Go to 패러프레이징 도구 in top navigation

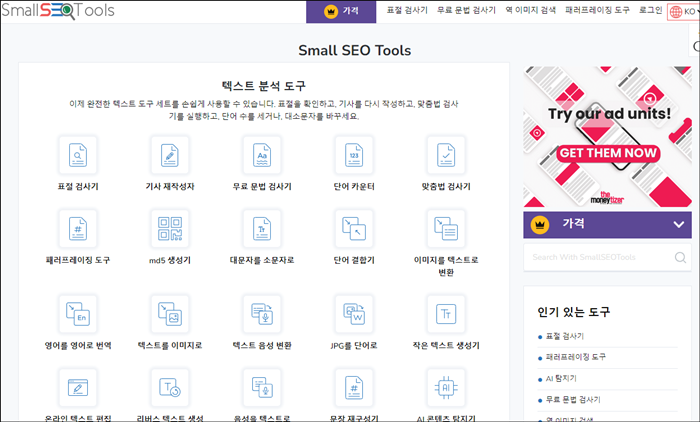click(x=597, y=10)
